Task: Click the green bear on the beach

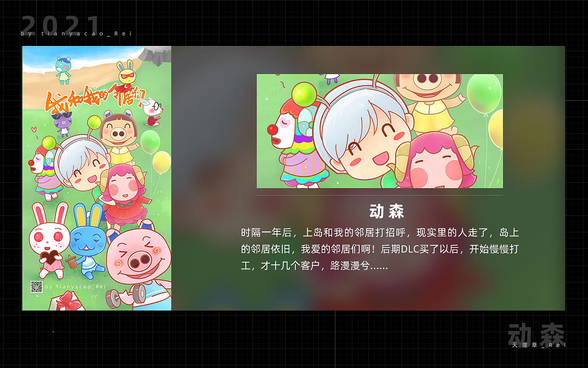Action: pyautogui.click(x=63, y=70)
